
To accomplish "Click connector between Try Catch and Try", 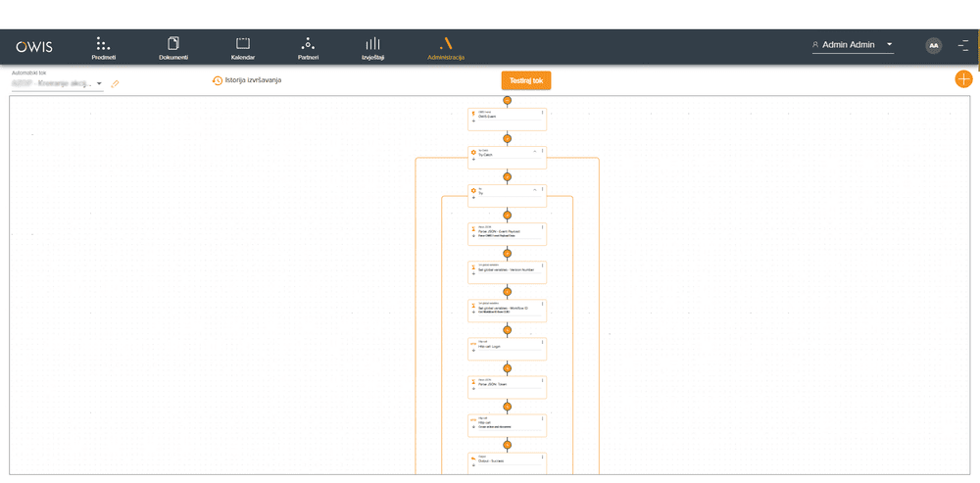I will pos(508,176).
